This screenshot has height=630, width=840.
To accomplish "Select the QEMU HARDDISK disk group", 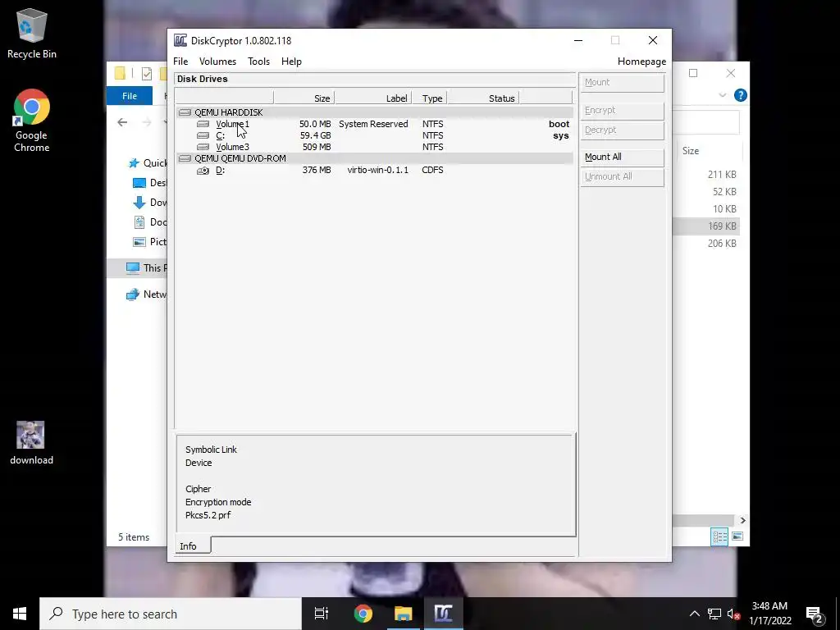I will coord(374,112).
